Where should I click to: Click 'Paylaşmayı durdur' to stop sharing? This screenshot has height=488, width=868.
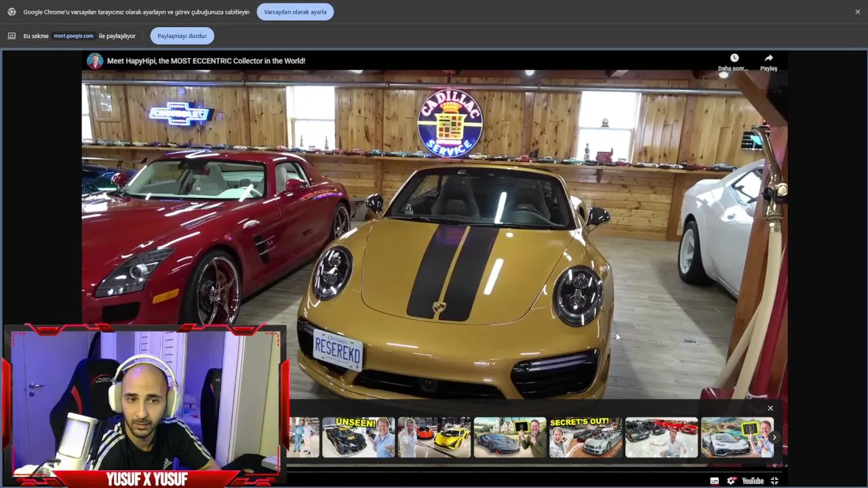(x=182, y=36)
